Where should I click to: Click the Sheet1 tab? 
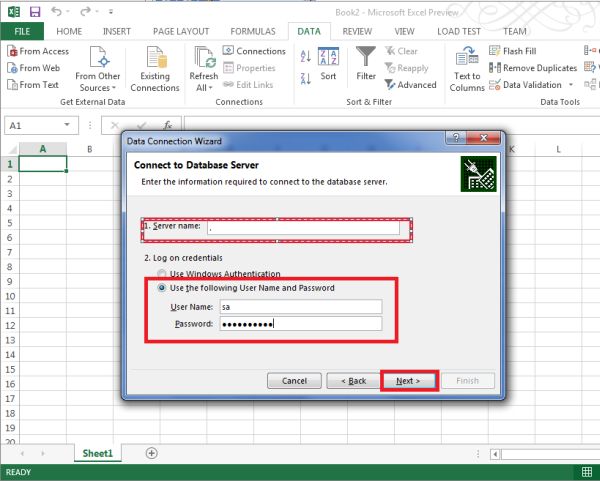[98, 453]
